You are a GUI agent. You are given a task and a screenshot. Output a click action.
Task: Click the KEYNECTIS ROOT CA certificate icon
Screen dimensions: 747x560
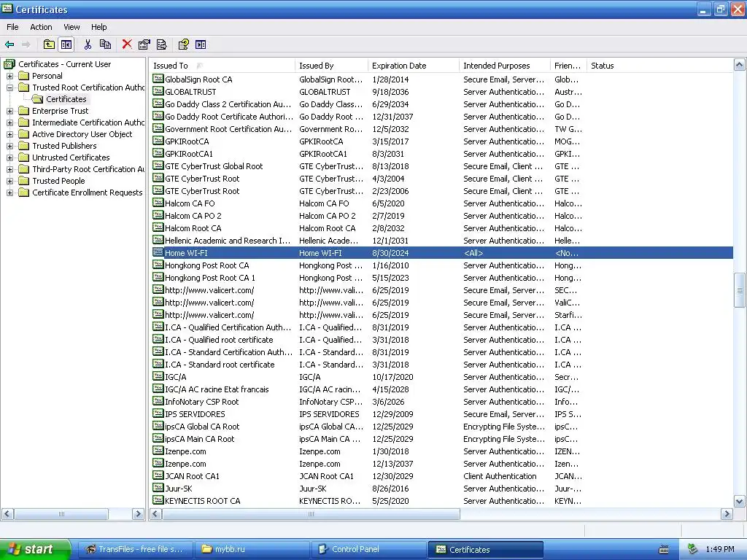click(x=158, y=500)
